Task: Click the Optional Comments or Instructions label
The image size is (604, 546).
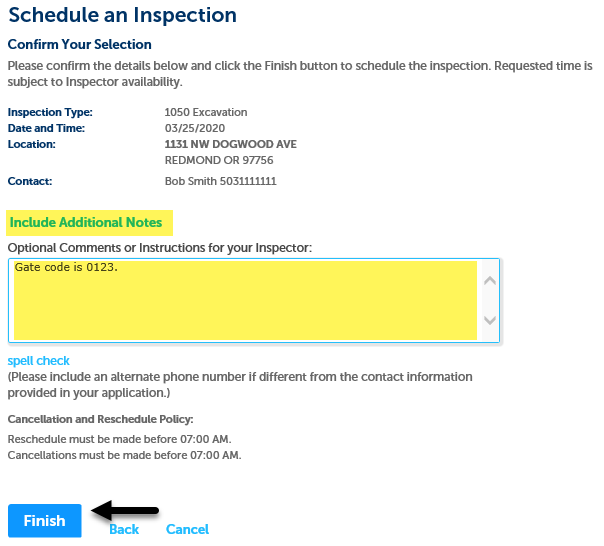Action: click(159, 247)
